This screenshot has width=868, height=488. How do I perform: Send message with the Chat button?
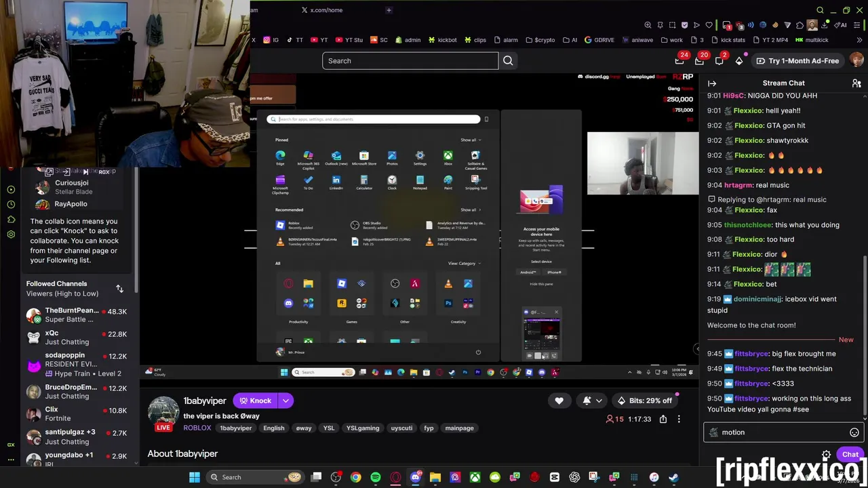pos(850,455)
